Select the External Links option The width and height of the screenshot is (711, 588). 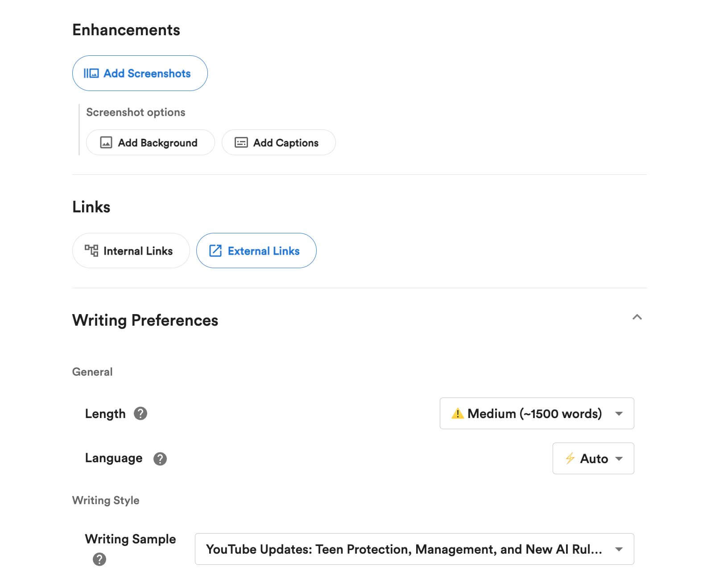[x=256, y=251]
